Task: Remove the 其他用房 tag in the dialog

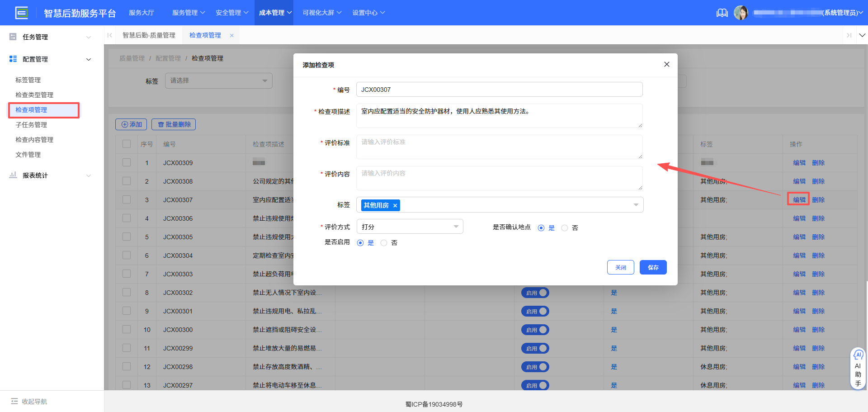Action: pyautogui.click(x=395, y=205)
